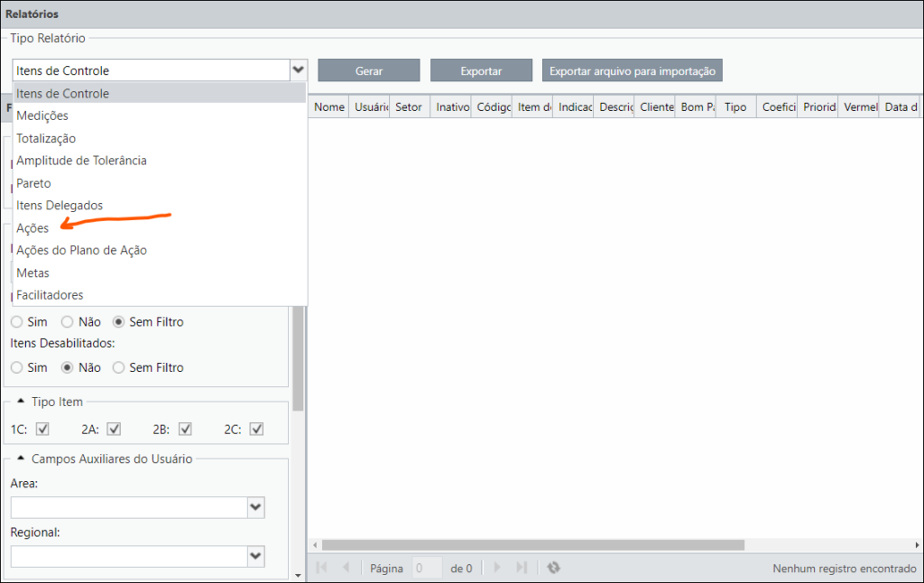Click the Indicac column header
924x583 pixels.
(574, 106)
